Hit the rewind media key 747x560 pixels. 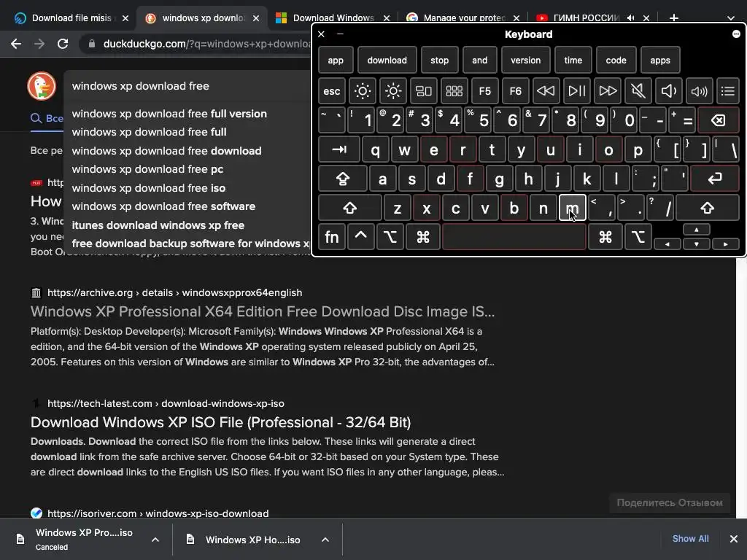(x=546, y=90)
